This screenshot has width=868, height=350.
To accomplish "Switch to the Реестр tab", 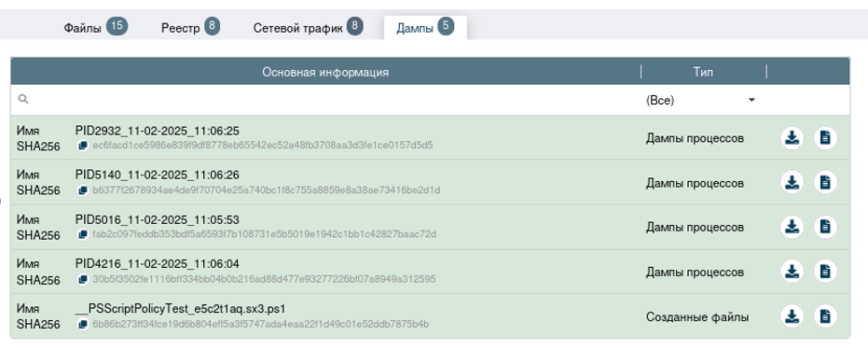I will pyautogui.click(x=190, y=27).
